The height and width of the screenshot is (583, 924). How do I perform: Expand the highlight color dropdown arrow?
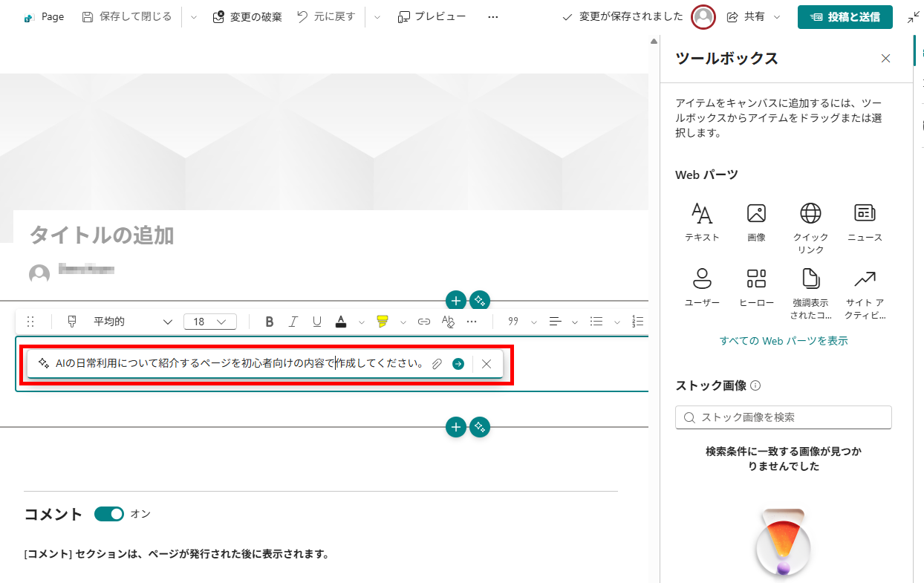[403, 322]
